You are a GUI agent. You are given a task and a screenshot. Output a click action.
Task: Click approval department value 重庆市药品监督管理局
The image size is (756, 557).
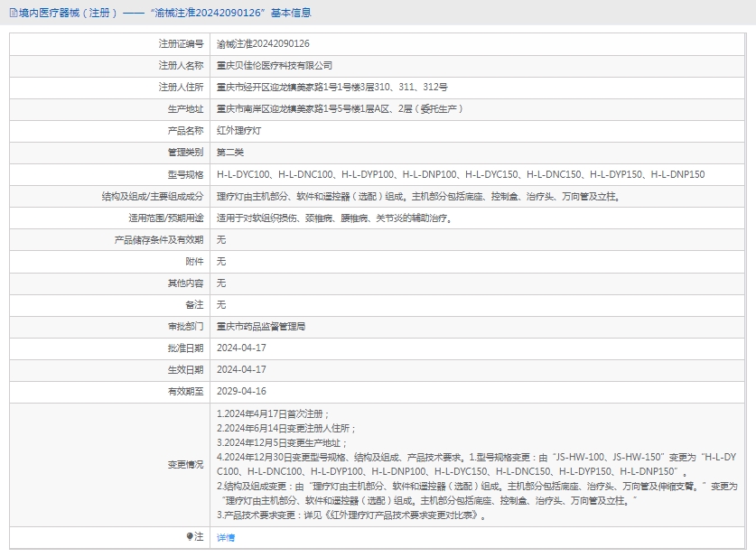[x=261, y=327]
